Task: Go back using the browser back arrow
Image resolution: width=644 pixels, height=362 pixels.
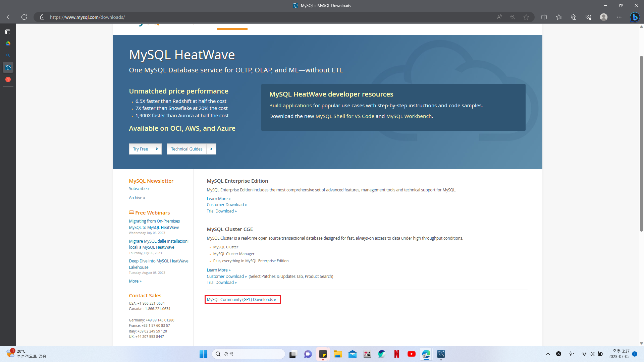Action: (x=9, y=17)
